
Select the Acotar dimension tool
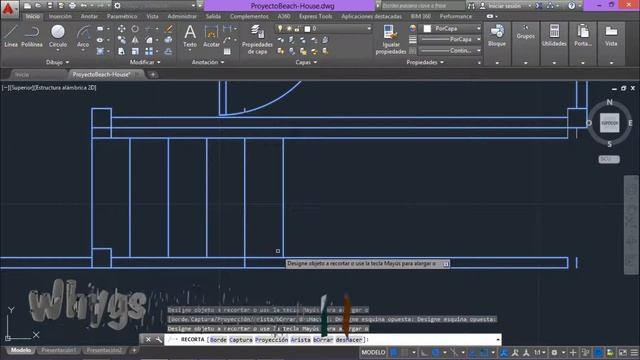211,36
